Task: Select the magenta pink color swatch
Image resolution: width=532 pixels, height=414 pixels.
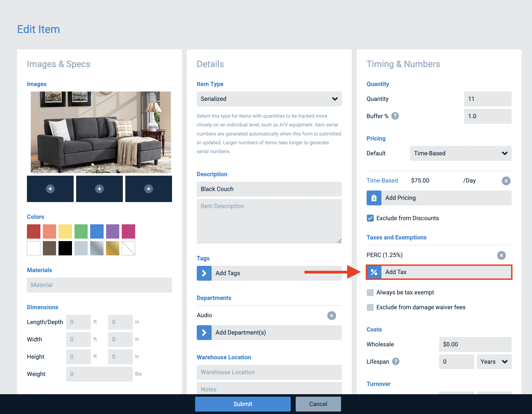Action: coord(128,231)
